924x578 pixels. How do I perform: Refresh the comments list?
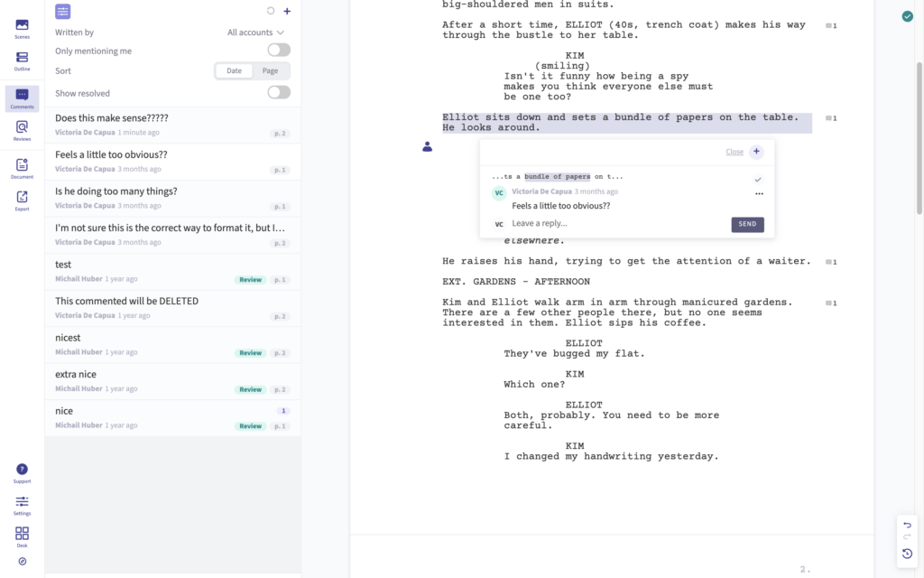273,11
